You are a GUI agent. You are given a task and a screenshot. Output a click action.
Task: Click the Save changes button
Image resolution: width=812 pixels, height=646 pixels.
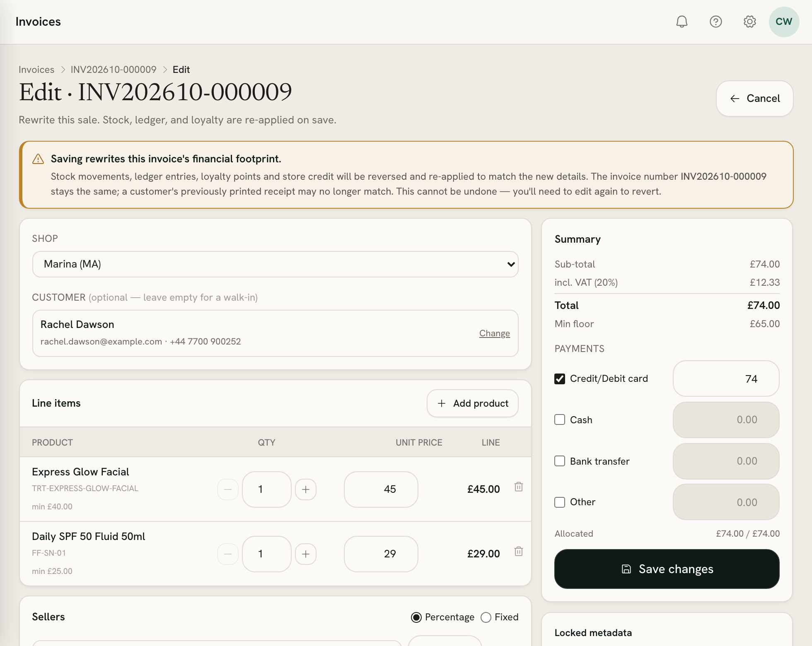pos(667,569)
